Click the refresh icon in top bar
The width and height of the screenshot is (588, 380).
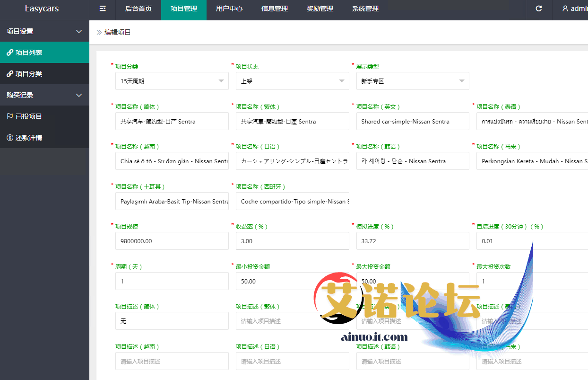tap(539, 9)
